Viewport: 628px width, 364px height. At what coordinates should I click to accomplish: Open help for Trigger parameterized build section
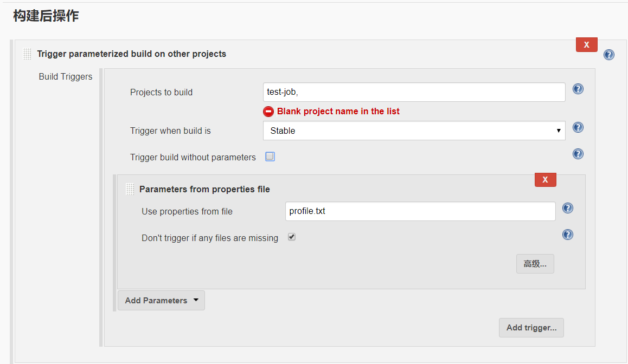click(x=609, y=55)
